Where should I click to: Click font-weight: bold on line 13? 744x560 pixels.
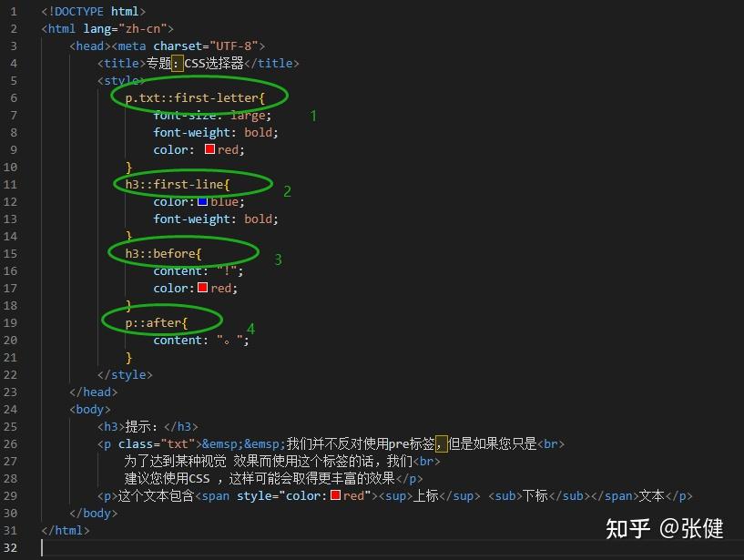point(216,219)
